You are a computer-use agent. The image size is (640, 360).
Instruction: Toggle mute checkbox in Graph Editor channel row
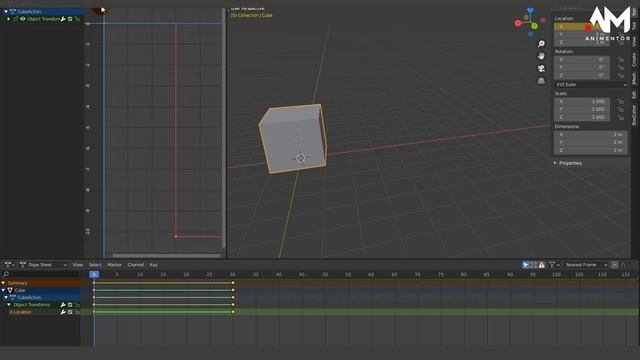pyautogui.click(x=70, y=19)
